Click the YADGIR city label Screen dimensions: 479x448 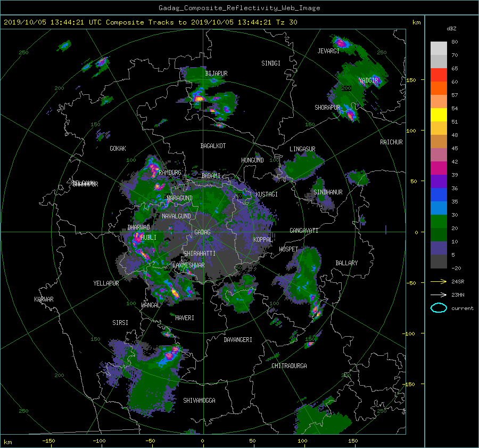(368, 80)
